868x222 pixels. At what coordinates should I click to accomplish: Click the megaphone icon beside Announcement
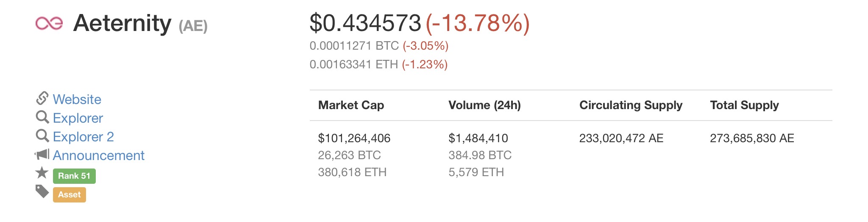coord(42,155)
